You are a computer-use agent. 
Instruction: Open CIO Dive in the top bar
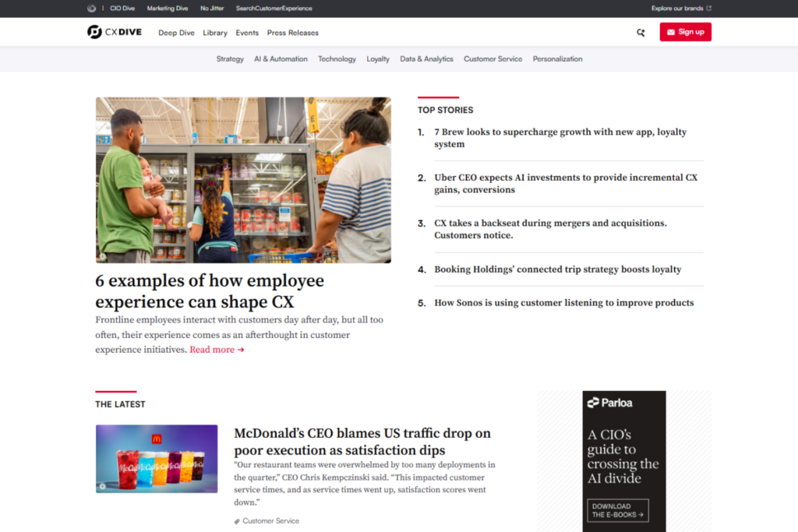(122, 8)
